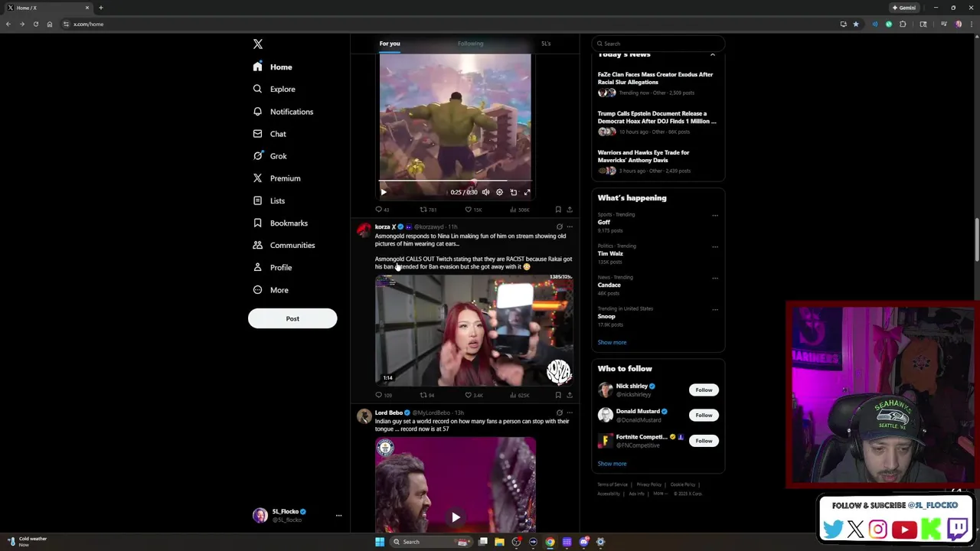980x551 pixels.
Task: Open Grok assistant
Action: (x=269, y=156)
